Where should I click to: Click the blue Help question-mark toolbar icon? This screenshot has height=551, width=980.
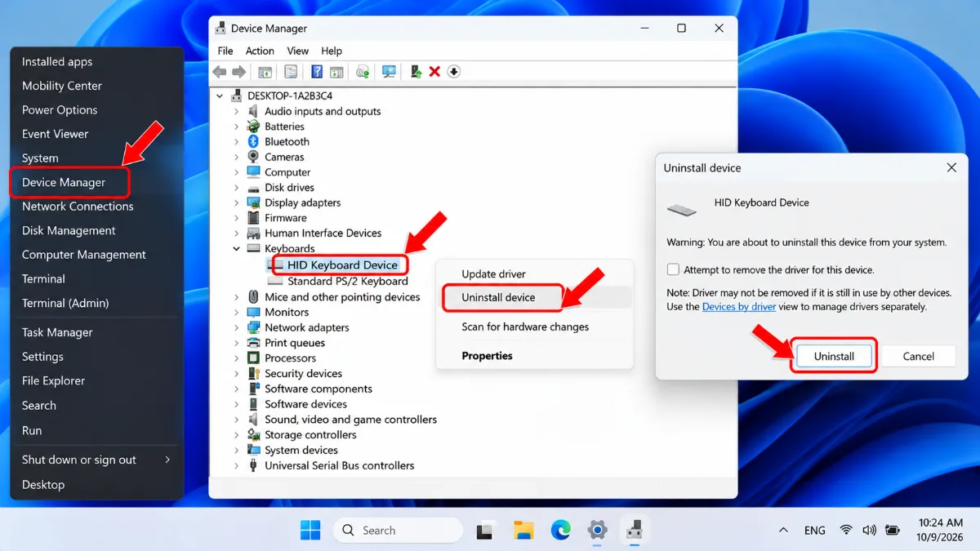point(317,72)
